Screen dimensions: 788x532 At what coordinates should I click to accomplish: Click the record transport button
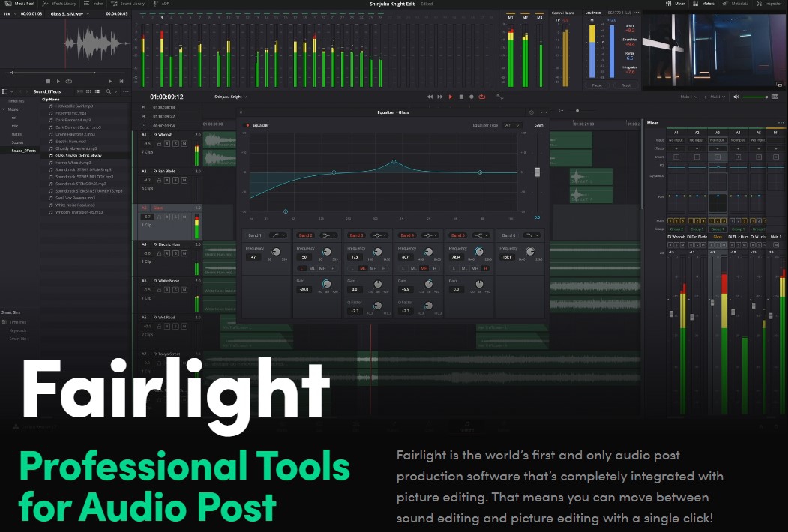(x=472, y=97)
